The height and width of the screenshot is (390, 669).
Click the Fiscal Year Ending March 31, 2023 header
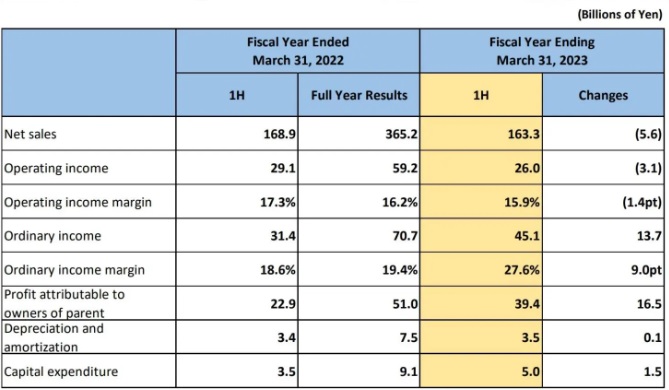(542, 51)
